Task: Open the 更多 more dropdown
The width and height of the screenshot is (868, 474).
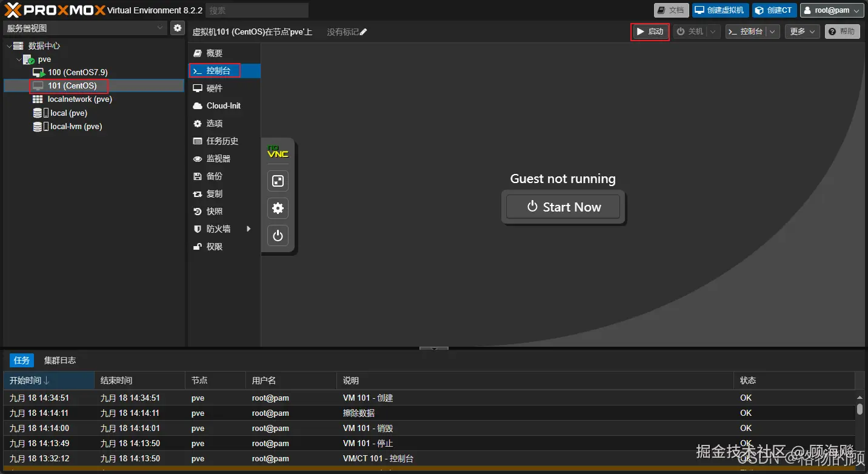Action: (803, 32)
